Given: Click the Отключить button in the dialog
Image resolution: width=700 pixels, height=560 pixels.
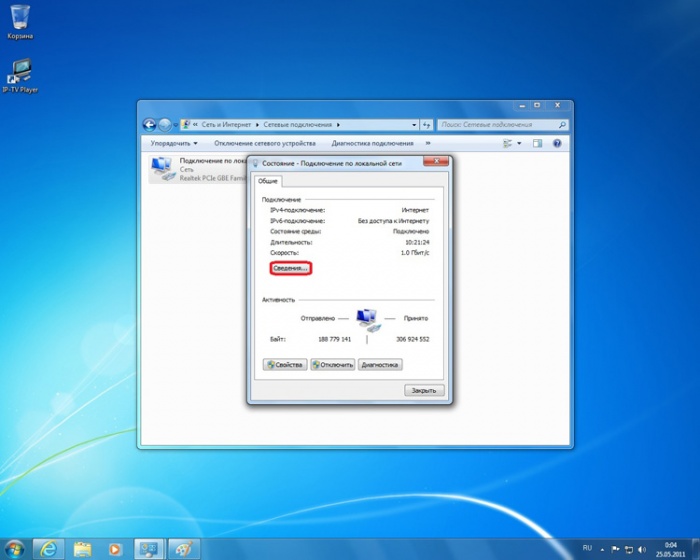Looking at the screenshot, I should tap(333, 365).
